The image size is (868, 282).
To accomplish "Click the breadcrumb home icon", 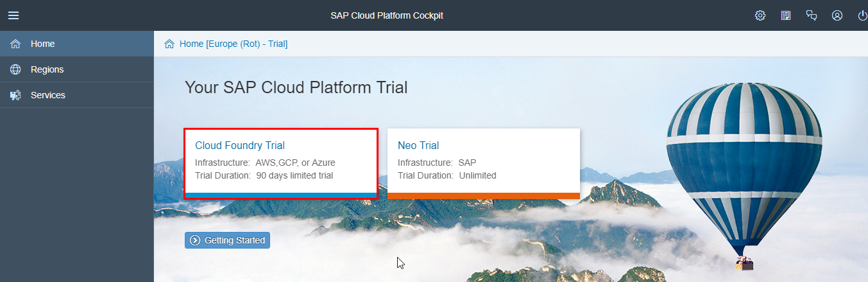I will tap(169, 44).
